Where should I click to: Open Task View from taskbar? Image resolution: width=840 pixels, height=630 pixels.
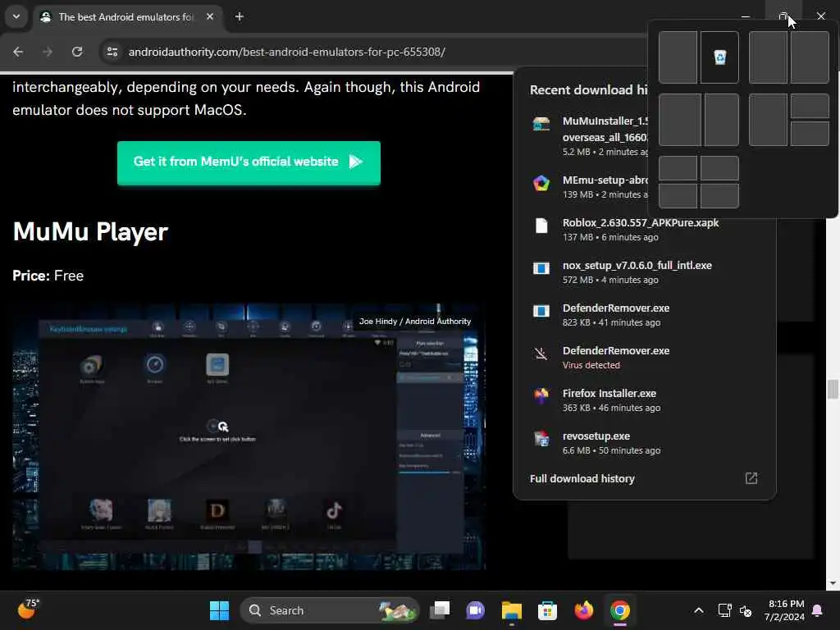click(x=440, y=610)
